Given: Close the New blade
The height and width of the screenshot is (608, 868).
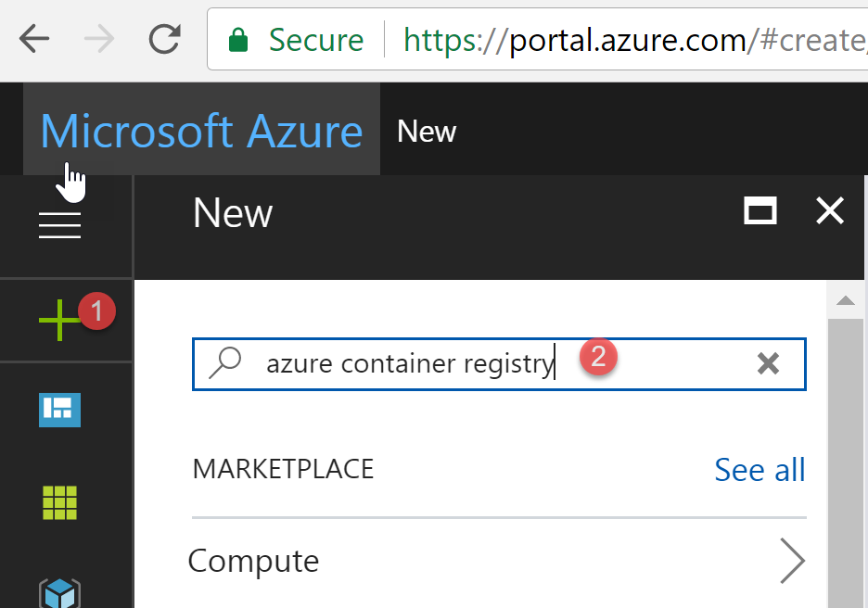Looking at the screenshot, I should 830,210.
